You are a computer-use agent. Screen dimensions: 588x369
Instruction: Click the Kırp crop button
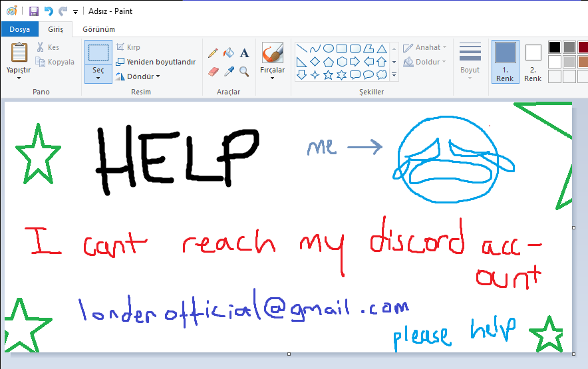128,47
